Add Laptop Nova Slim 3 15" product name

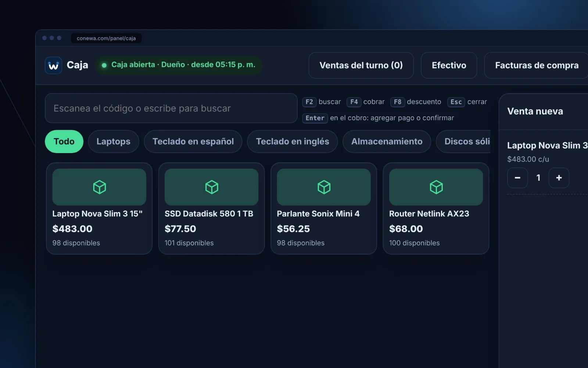click(x=97, y=214)
